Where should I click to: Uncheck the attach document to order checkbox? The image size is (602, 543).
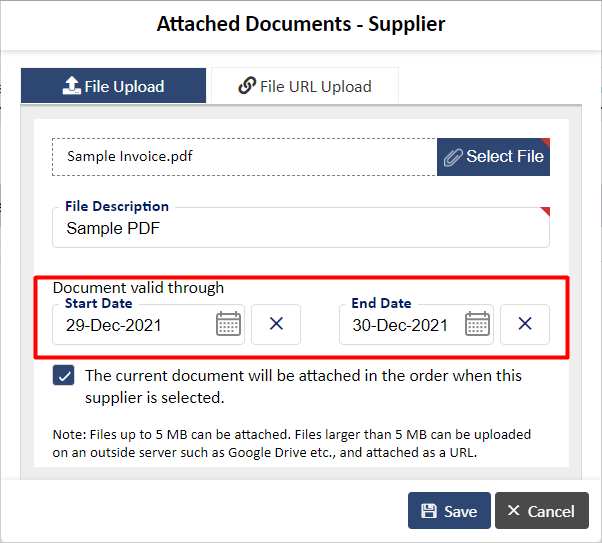pos(64,375)
